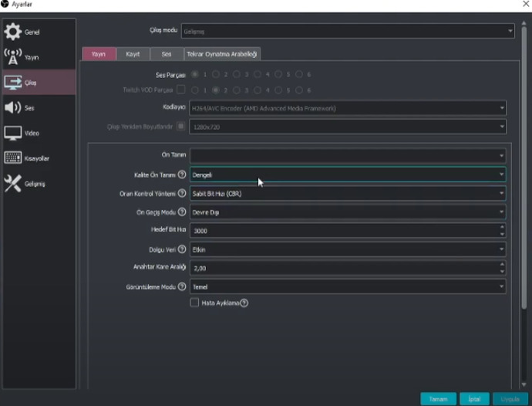
Task: Click the scrollbar down arrow at bottom
Action: [524, 384]
